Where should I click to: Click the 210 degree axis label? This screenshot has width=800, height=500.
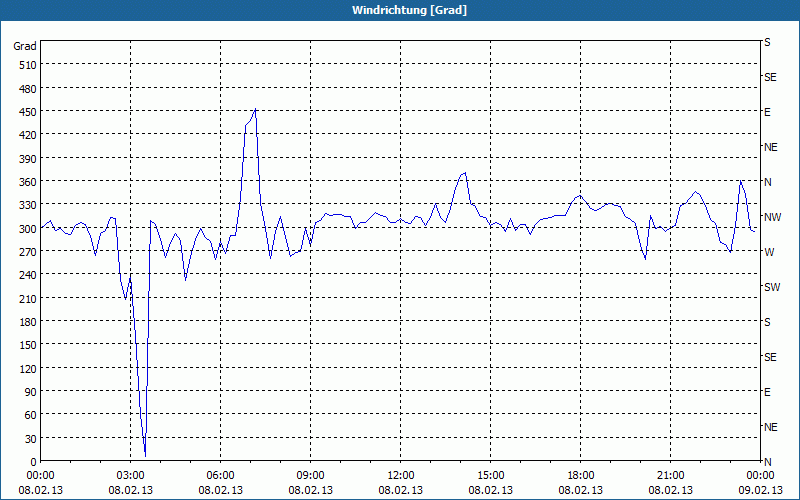28,298
